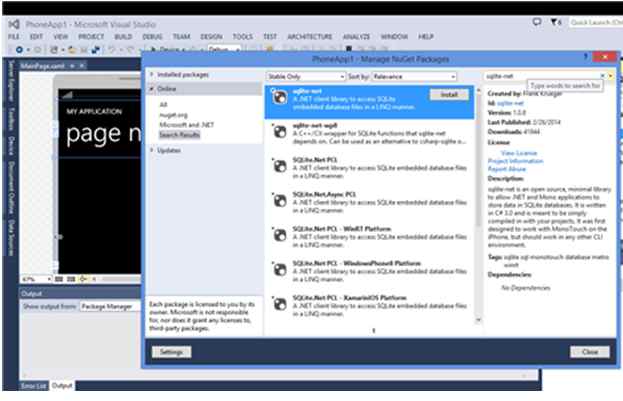Image resolution: width=623 pixels, height=401 pixels.
Task: Expand the Installed packages section
Action: pyautogui.click(x=152, y=74)
